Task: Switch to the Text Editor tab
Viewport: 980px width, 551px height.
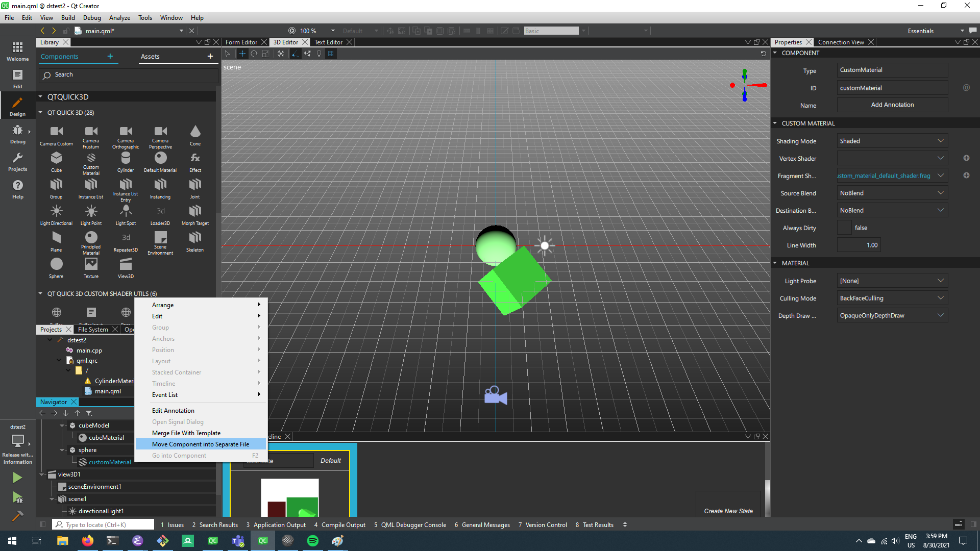Action: tap(328, 42)
